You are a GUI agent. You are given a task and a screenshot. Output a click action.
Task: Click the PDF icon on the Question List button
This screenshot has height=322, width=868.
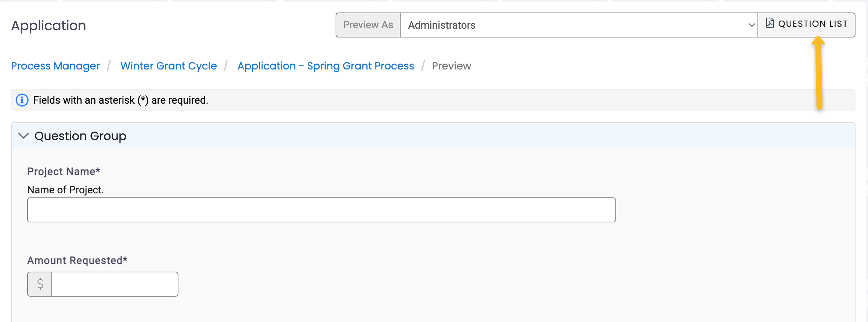770,23
